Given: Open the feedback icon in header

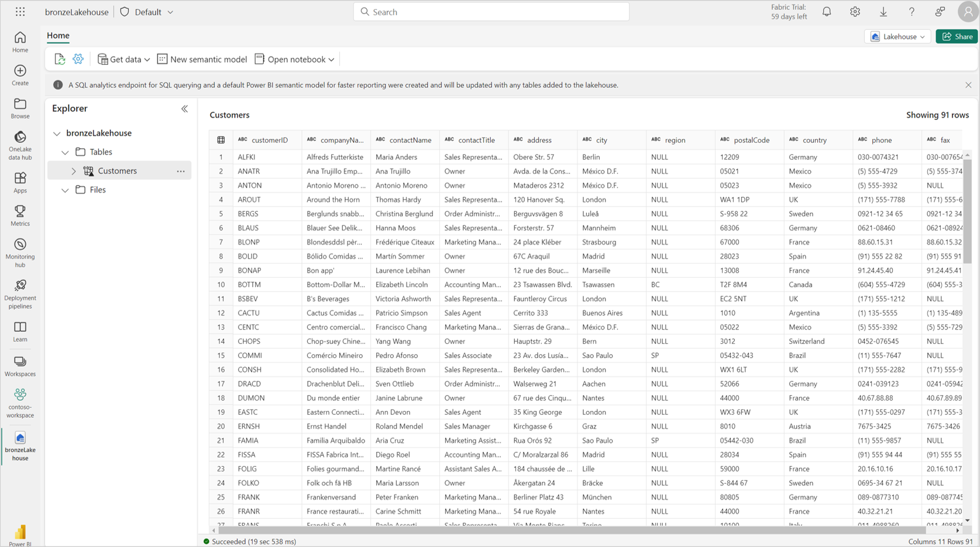Looking at the screenshot, I should (940, 12).
